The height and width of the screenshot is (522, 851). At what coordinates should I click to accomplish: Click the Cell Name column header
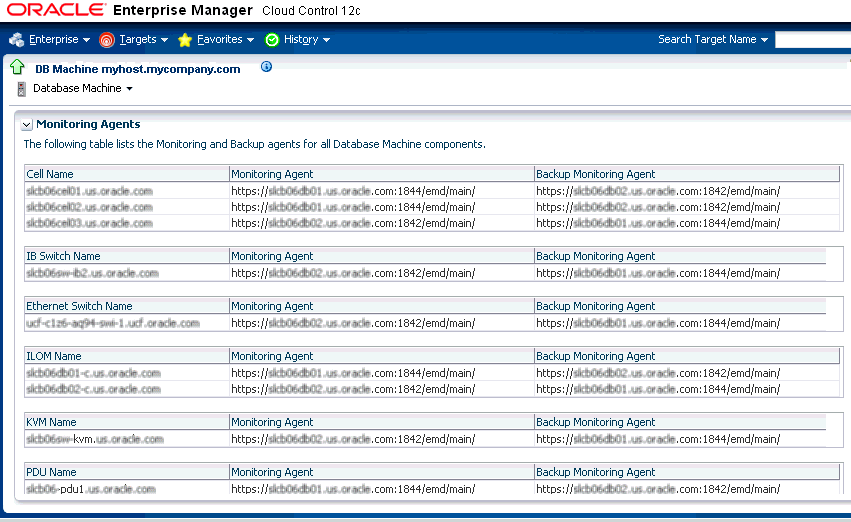[127, 174]
